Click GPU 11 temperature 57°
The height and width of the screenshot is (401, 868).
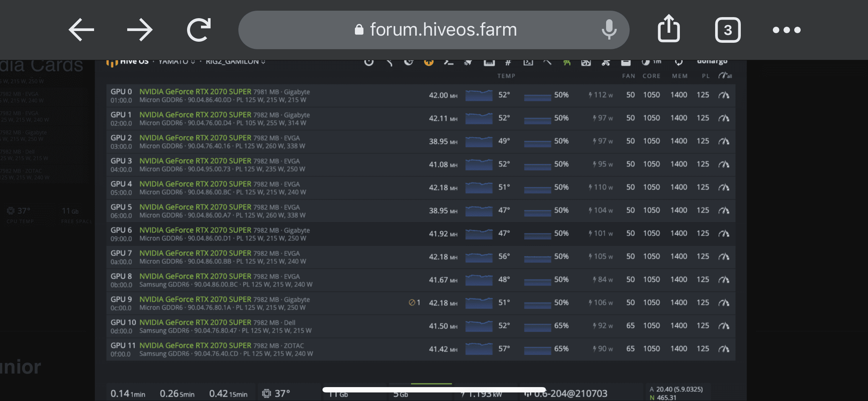pos(504,349)
